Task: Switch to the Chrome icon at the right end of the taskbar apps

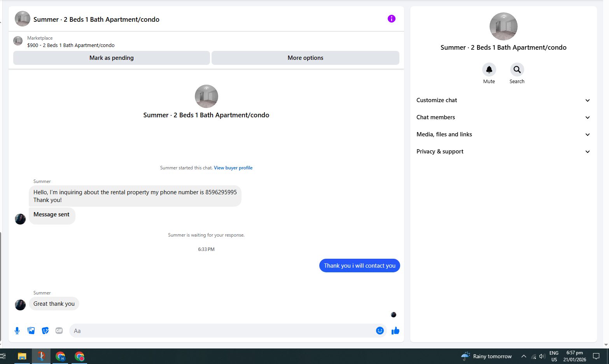Action: pyautogui.click(x=79, y=356)
